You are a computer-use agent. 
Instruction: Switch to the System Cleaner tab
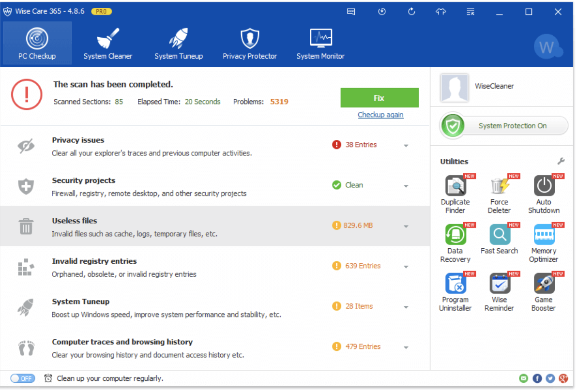coord(108,44)
